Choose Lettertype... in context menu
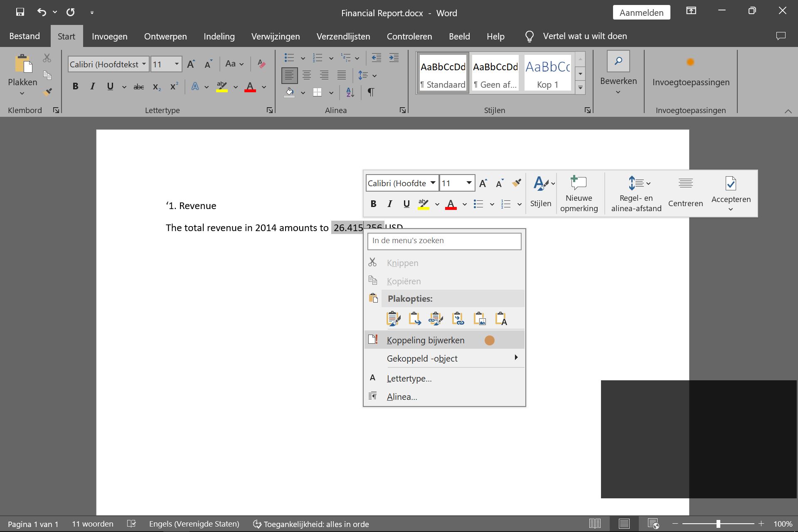This screenshot has width=798, height=532. 444,378
